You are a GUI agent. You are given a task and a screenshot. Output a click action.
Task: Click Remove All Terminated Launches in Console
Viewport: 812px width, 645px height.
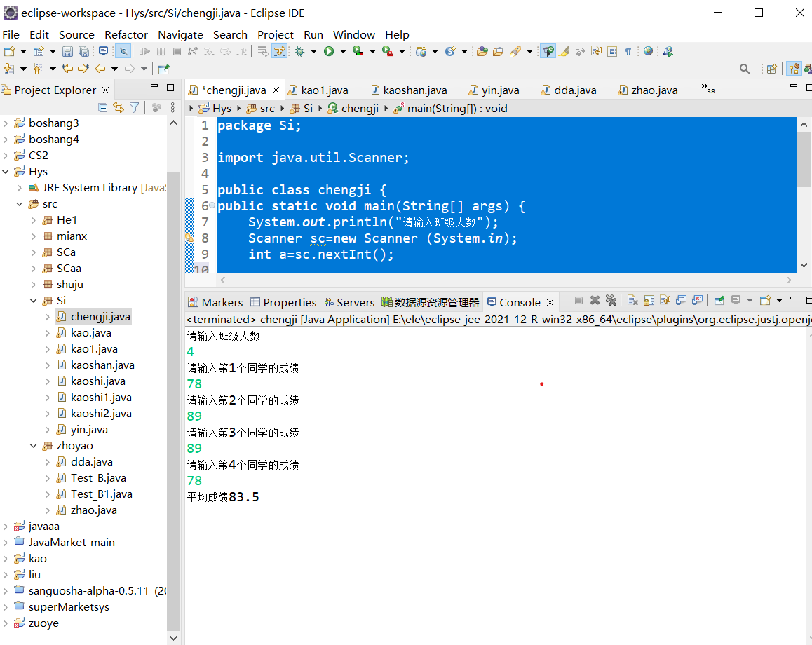611,300
